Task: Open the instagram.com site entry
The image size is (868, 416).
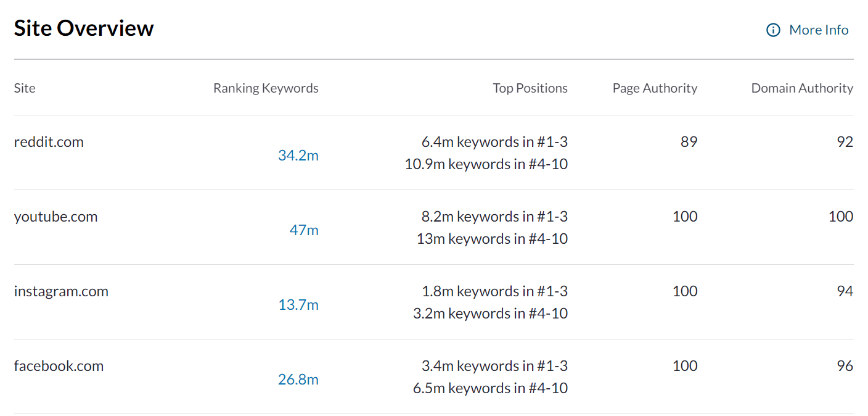Action: (x=61, y=291)
